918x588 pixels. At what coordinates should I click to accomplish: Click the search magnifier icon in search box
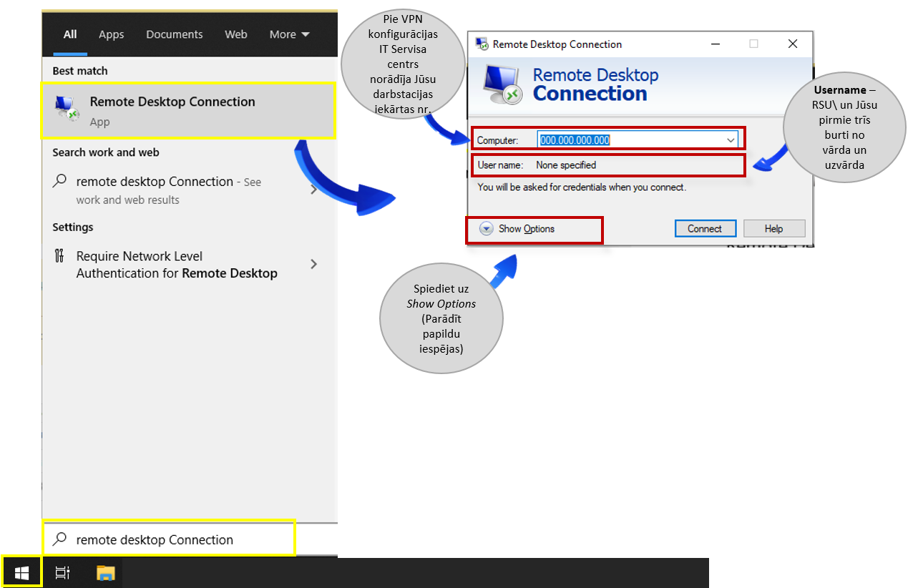click(x=61, y=539)
